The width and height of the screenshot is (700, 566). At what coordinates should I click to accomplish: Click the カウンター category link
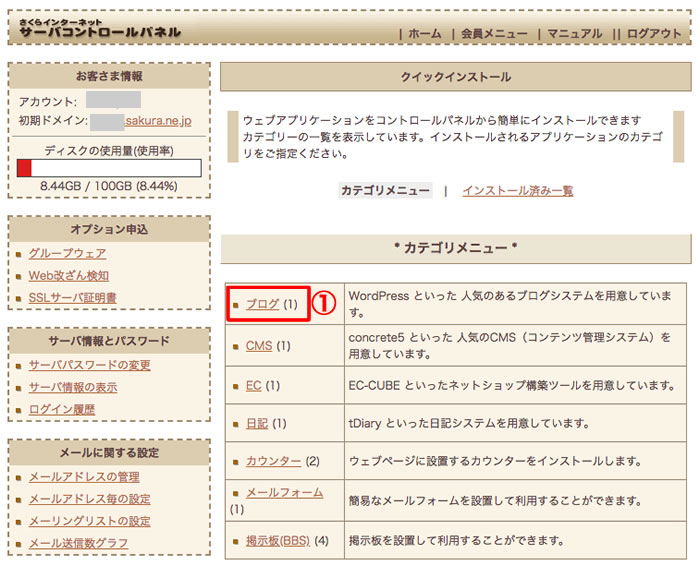273,461
